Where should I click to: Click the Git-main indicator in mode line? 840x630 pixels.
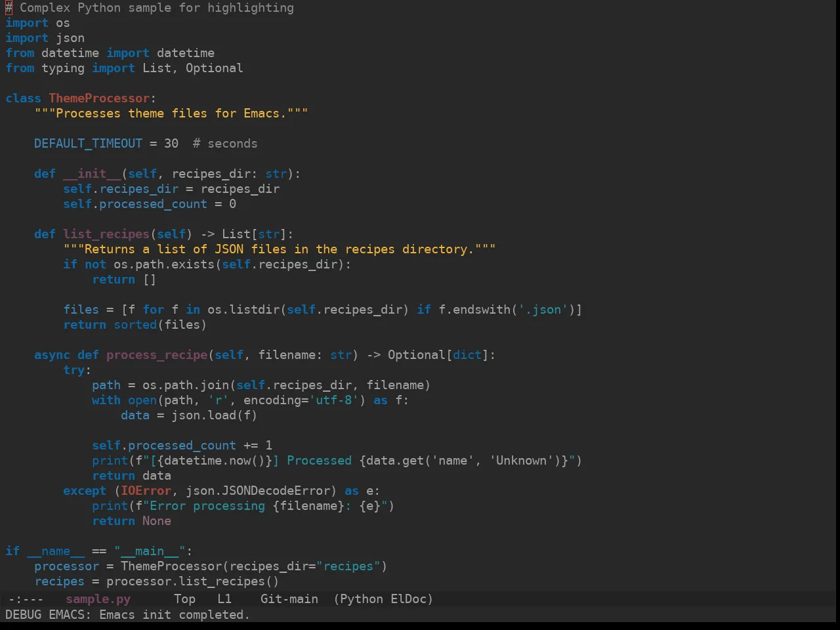pyautogui.click(x=289, y=598)
